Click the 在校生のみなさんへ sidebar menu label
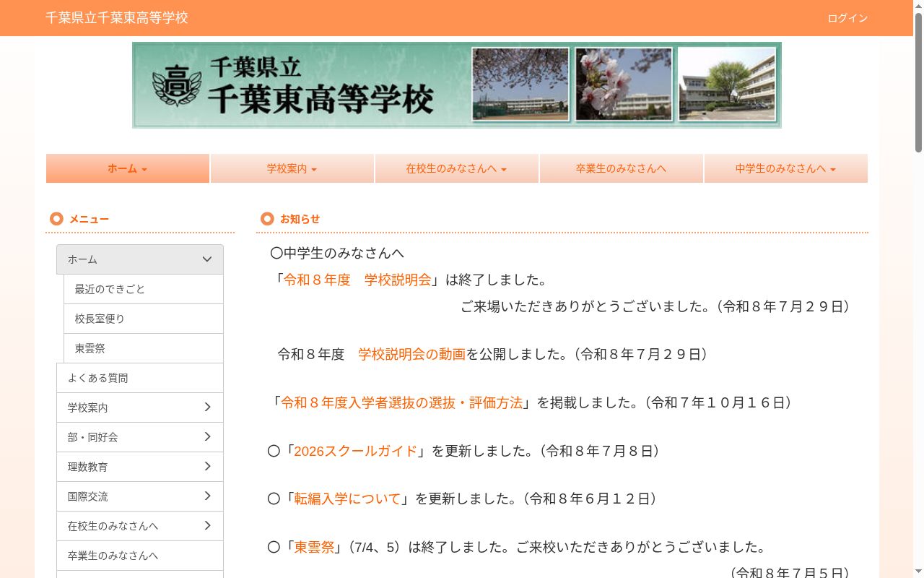This screenshot has height=578, width=924. coord(113,526)
